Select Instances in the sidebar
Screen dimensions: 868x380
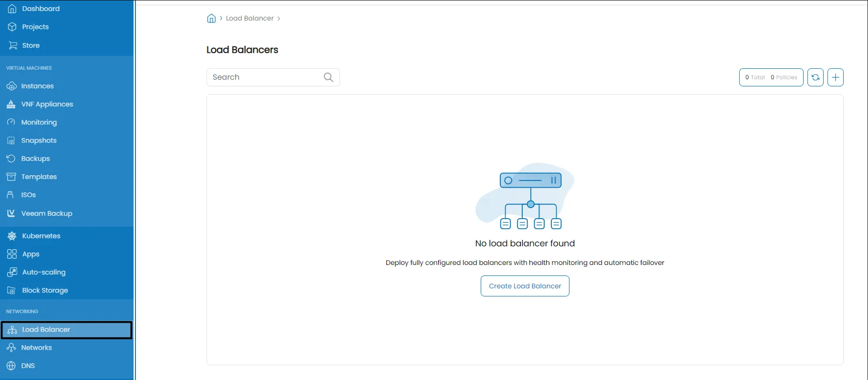(37, 86)
